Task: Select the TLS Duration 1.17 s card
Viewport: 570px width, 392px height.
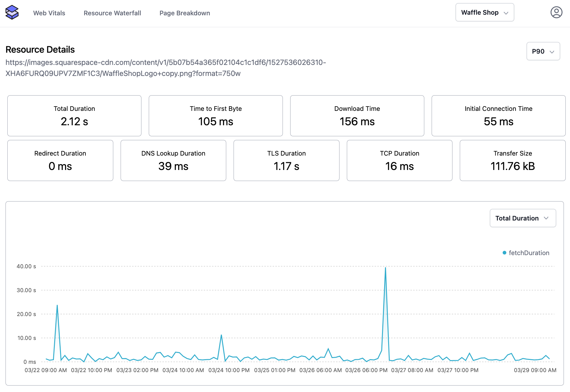Action: pyautogui.click(x=286, y=160)
